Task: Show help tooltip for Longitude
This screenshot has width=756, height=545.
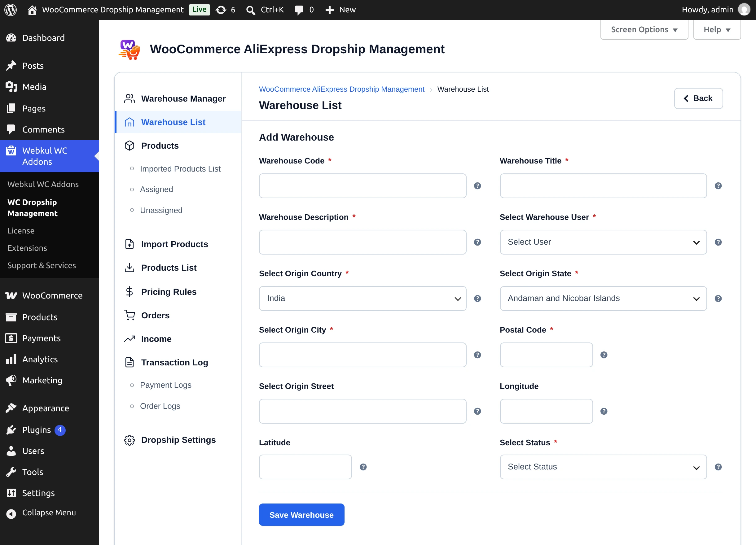Action: 604,411
